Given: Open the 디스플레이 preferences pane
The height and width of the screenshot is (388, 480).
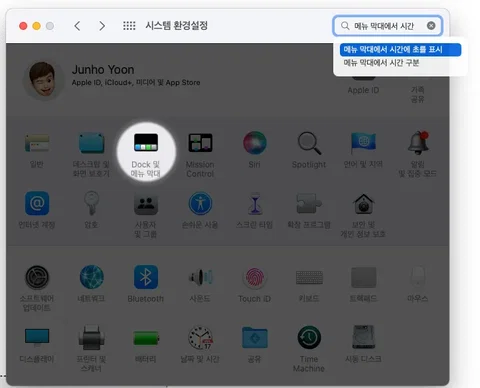Looking at the screenshot, I should [37, 345].
